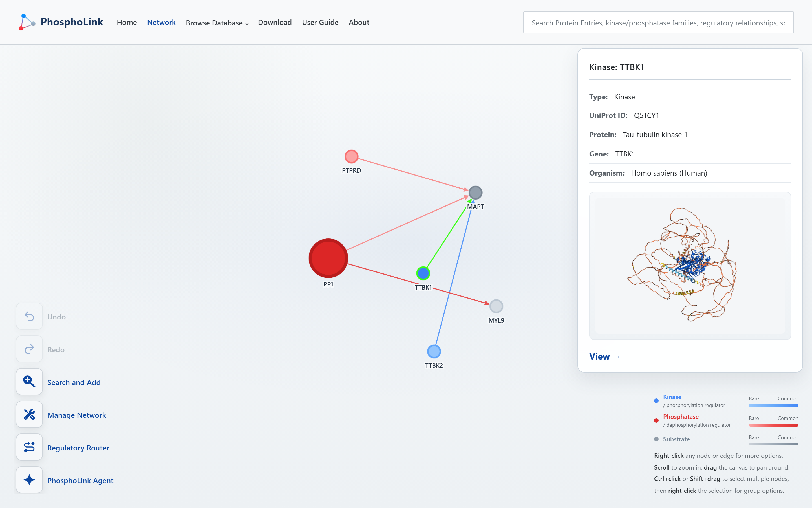Click the PhosphoLink logo icon

[x=27, y=22]
